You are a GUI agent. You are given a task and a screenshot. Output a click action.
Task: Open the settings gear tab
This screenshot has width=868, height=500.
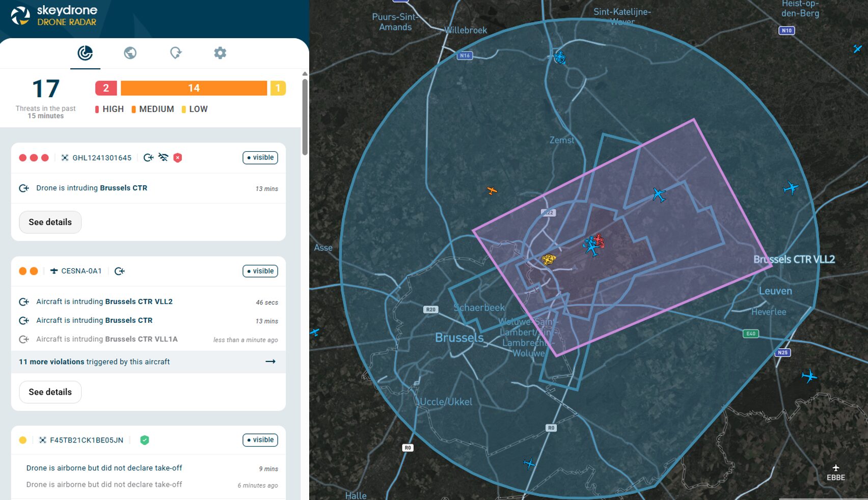pyautogui.click(x=220, y=53)
